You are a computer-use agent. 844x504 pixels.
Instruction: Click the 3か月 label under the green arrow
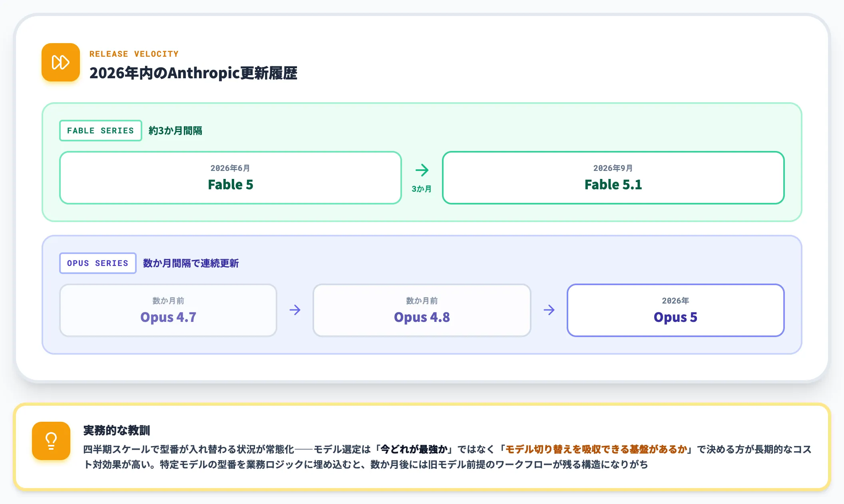tap(422, 189)
